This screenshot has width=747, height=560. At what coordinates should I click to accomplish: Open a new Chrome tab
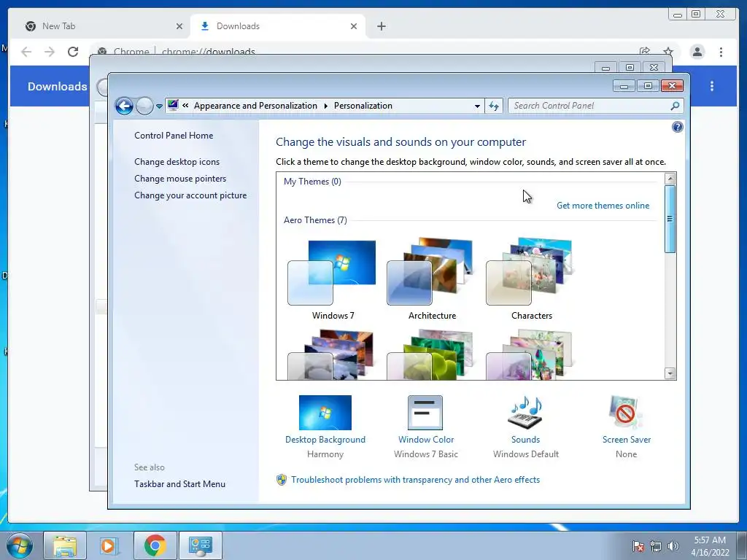click(381, 26)
